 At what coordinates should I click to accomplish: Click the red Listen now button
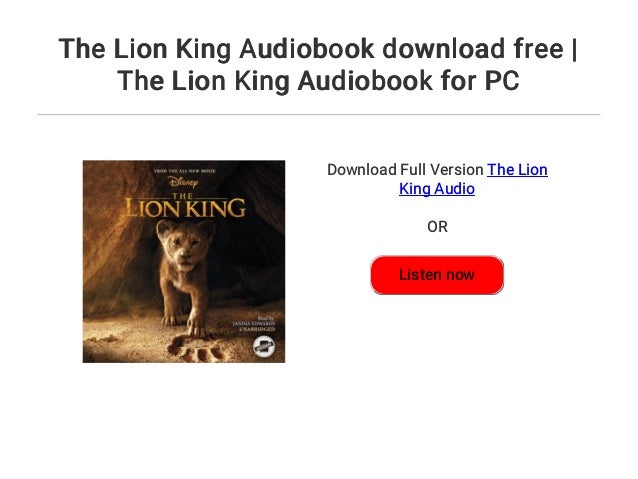coord(437,275)
